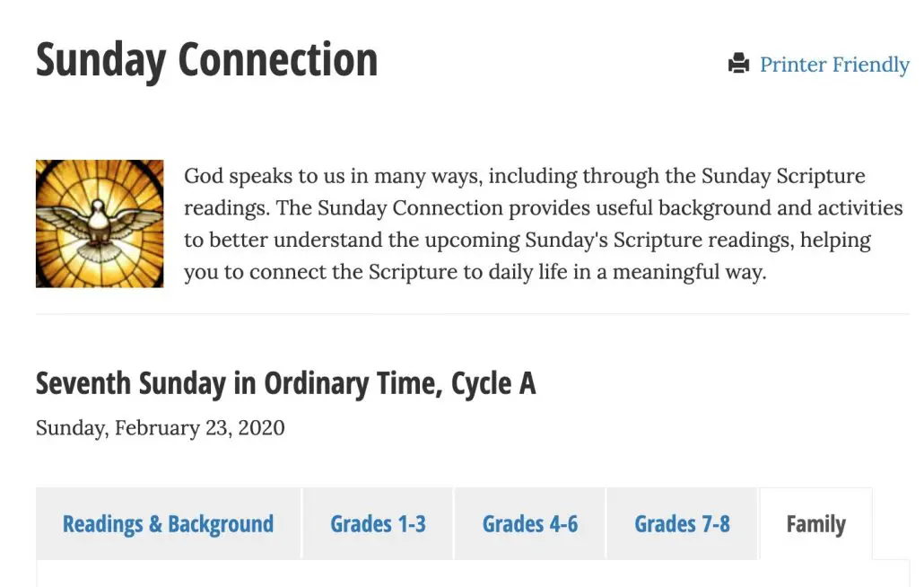Image resolution: width=924 pixels, height=587 pixels.
Task: Click the word 'Friendly' in the print link
Action: [870, 65]
